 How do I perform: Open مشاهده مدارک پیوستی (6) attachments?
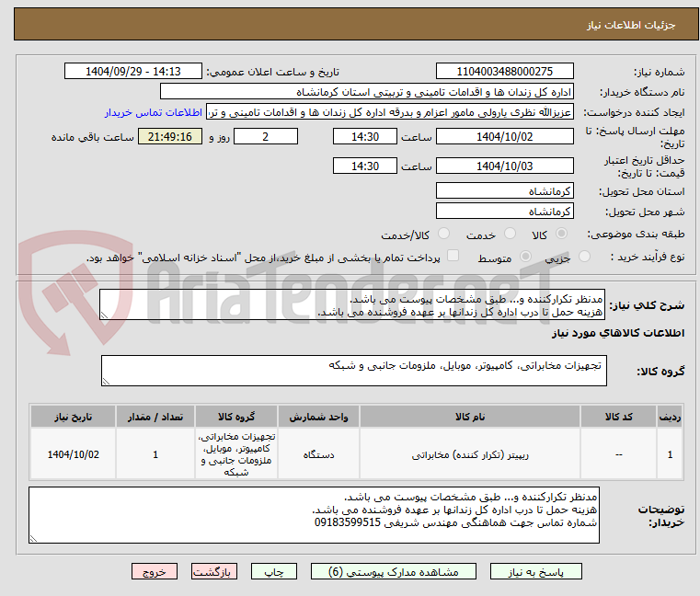point(394,571)
